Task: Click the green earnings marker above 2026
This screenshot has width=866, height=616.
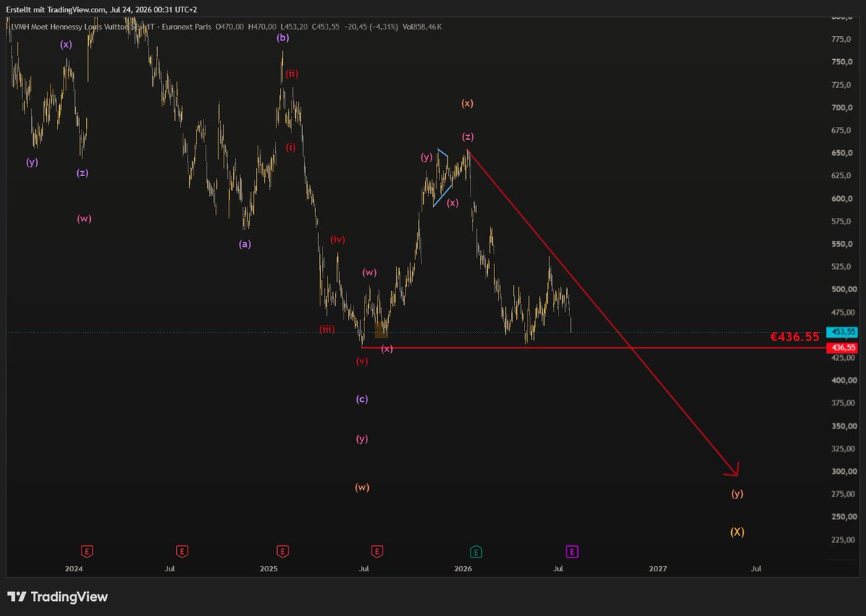Action: tap(476, 552)
